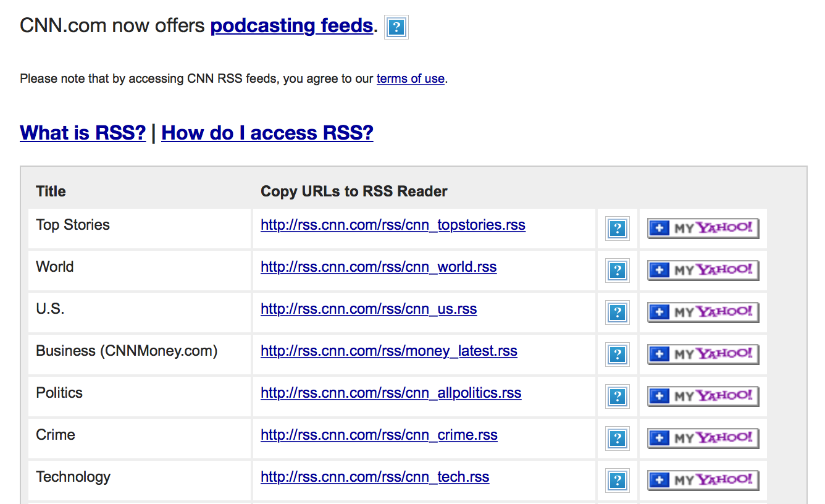Click the help icon beside podcasting feeds

coord(396,27)
